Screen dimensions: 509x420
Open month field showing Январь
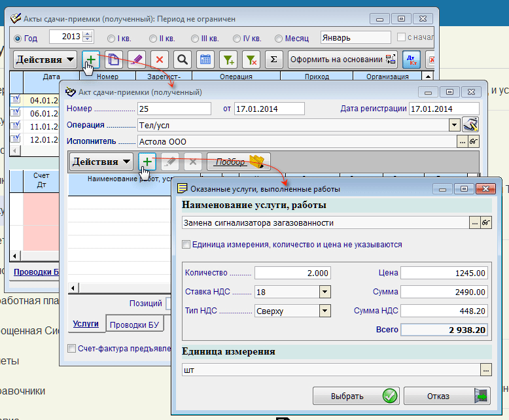click(x=355, y=38)
